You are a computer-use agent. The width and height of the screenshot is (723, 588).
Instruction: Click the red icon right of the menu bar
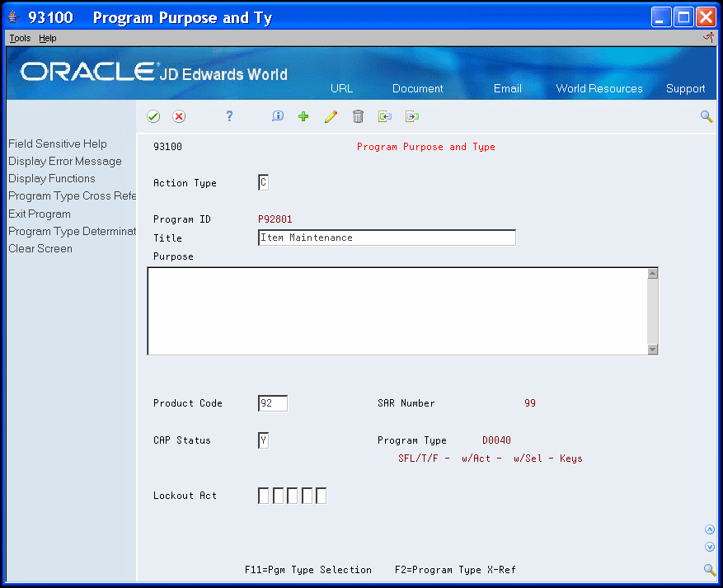709,38
